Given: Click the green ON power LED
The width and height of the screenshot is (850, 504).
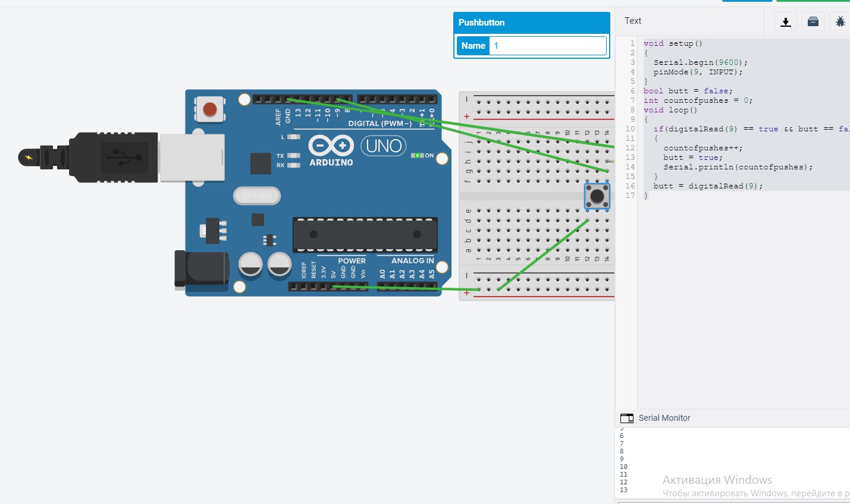Looking at the screenshot, I should click(418, 156).
